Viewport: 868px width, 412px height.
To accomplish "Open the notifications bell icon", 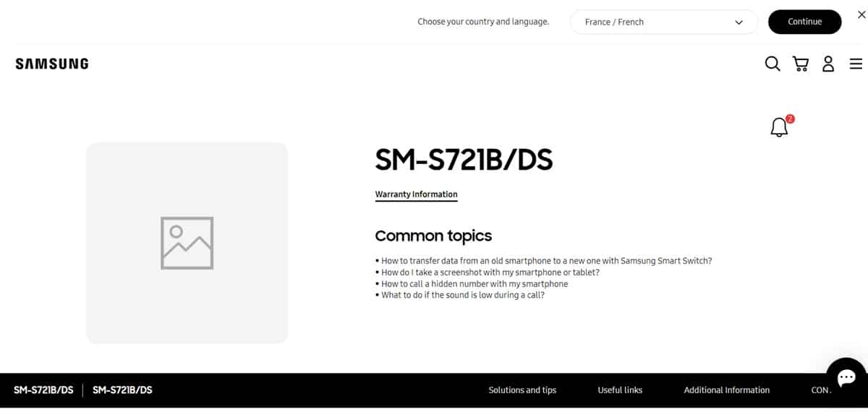I will (779, 127).
